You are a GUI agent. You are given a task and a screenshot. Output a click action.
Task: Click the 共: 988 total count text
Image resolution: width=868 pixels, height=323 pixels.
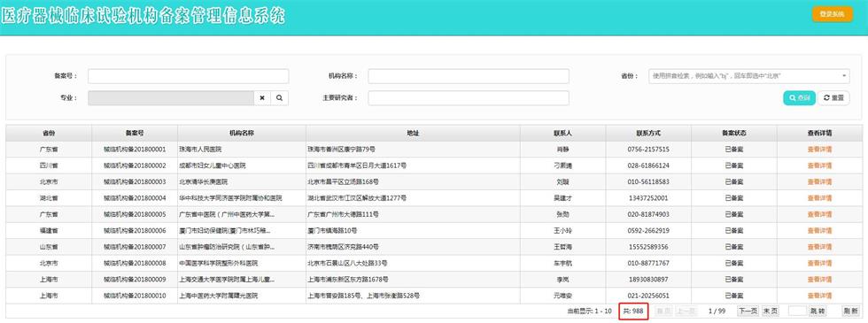click(633, 311)
